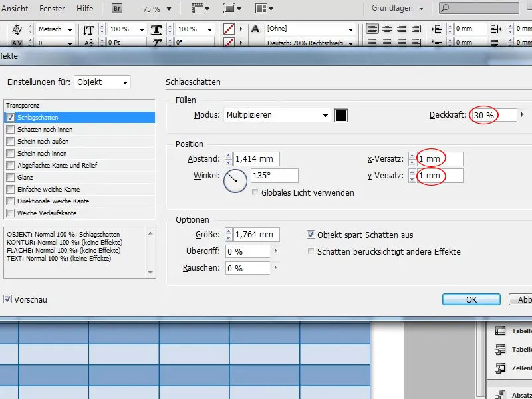Decrease Größe with stepper down arrow
The height and width of the screenshot is (399, 532).
(x=228, y=238)
